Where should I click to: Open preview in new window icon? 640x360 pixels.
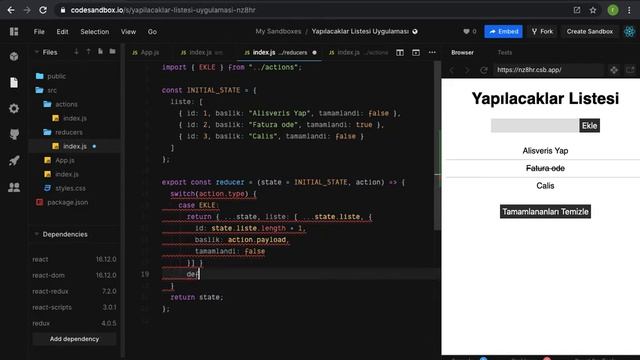[630, 70]
